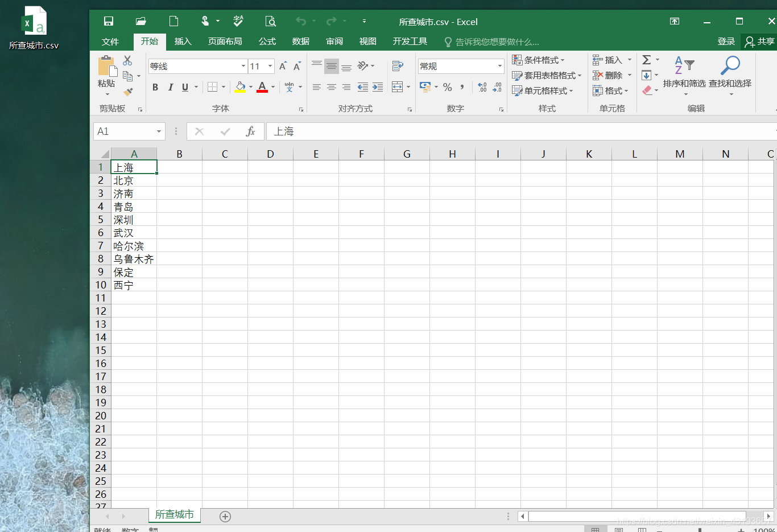Toggle Bold formatting
777x532 pixels.
[x=155, y=87]
